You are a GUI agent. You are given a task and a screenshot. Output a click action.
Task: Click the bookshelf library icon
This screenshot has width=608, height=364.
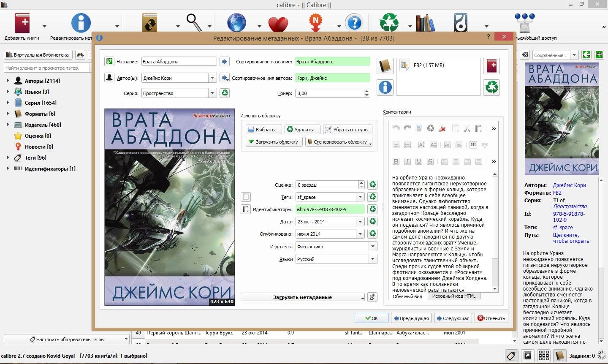pos(425,22)
